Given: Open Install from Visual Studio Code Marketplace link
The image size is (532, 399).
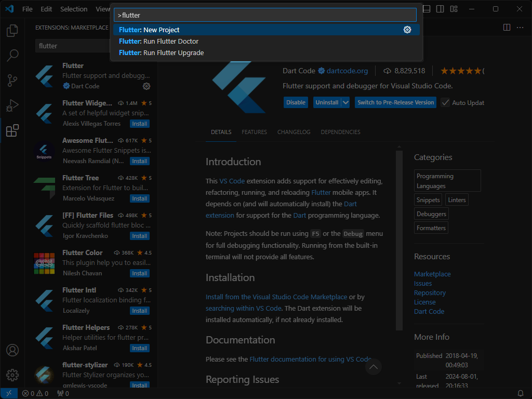Looking at the screenshot, I should click(276, 297).
